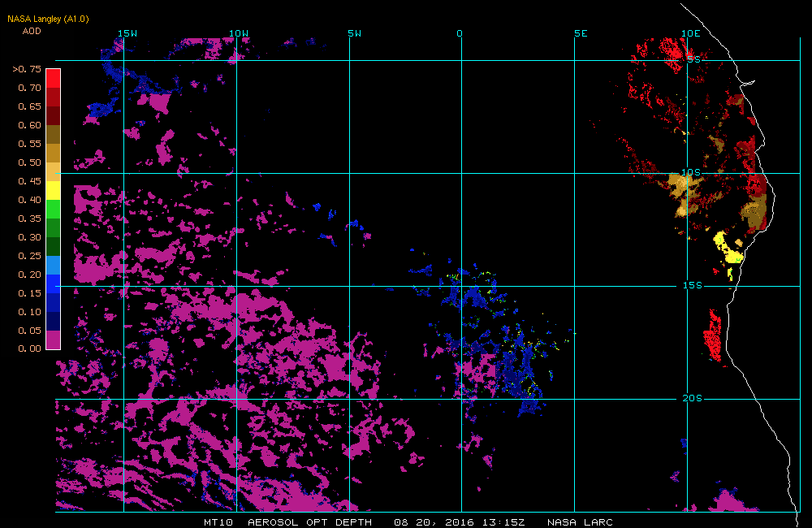
Task: Click the olive brown 0.55 legend swatch
Action: pyautogui.click(x=54, y=134)
